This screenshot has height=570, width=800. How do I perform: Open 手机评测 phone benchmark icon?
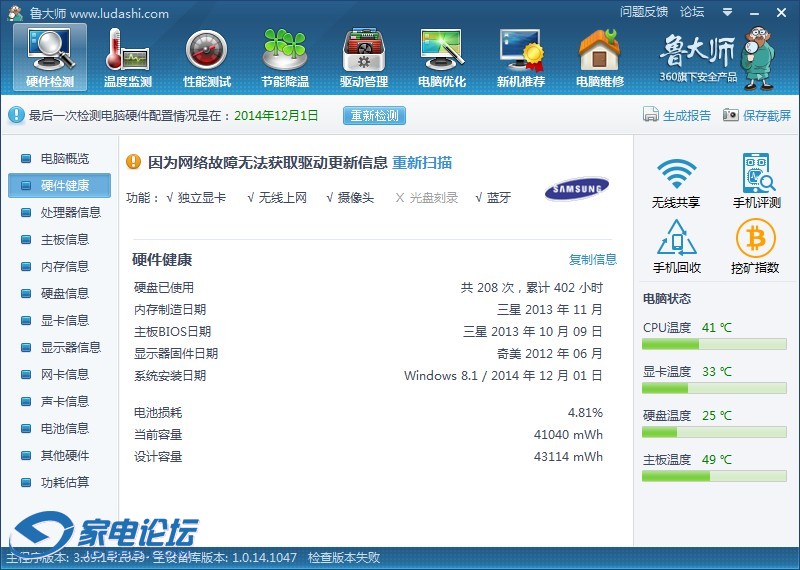click(x=756, y=180)
